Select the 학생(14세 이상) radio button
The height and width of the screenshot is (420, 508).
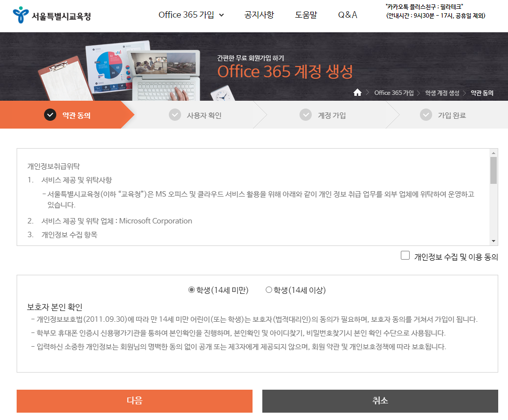[x=269, y=289]
